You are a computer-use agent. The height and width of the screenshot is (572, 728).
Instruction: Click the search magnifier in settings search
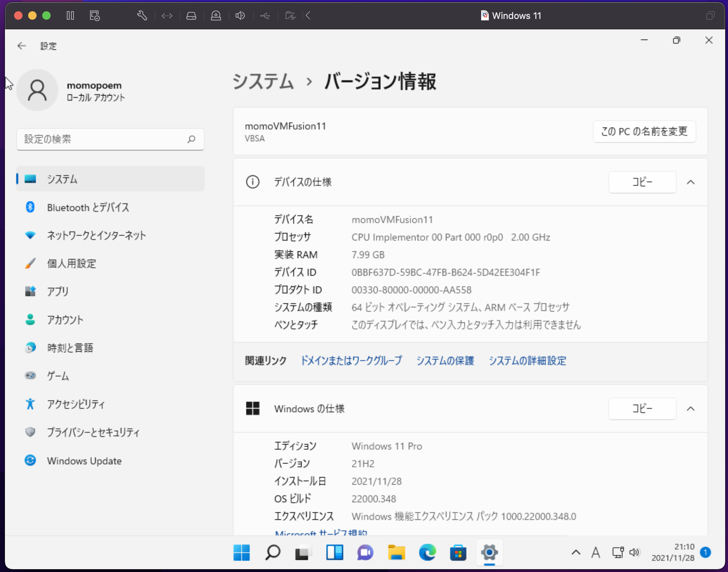coord(191,139)
